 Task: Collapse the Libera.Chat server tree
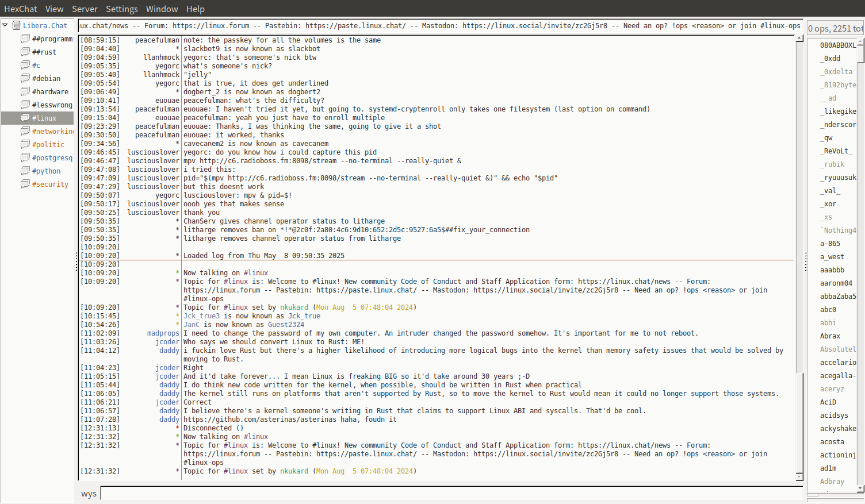[x=5, y=25]
